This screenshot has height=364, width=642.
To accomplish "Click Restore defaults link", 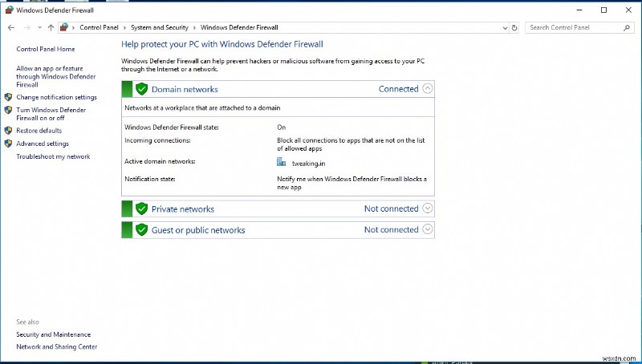I will click(39, 131).
